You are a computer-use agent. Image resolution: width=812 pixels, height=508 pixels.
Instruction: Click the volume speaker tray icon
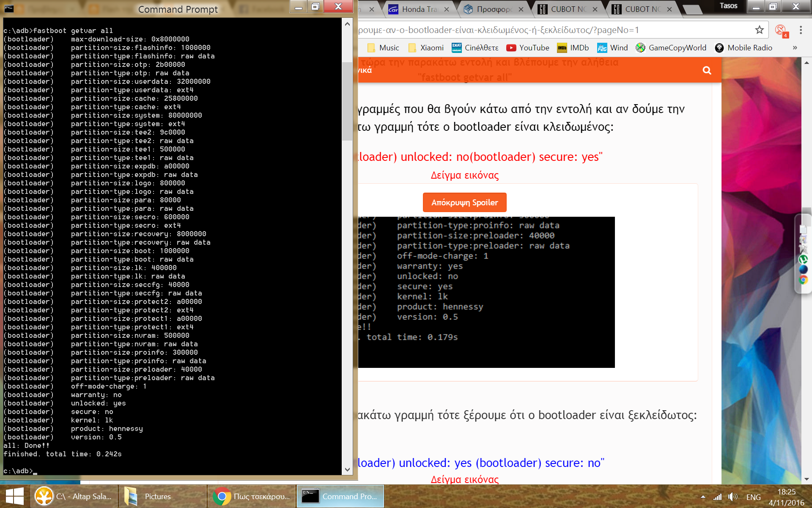(732, 497)
